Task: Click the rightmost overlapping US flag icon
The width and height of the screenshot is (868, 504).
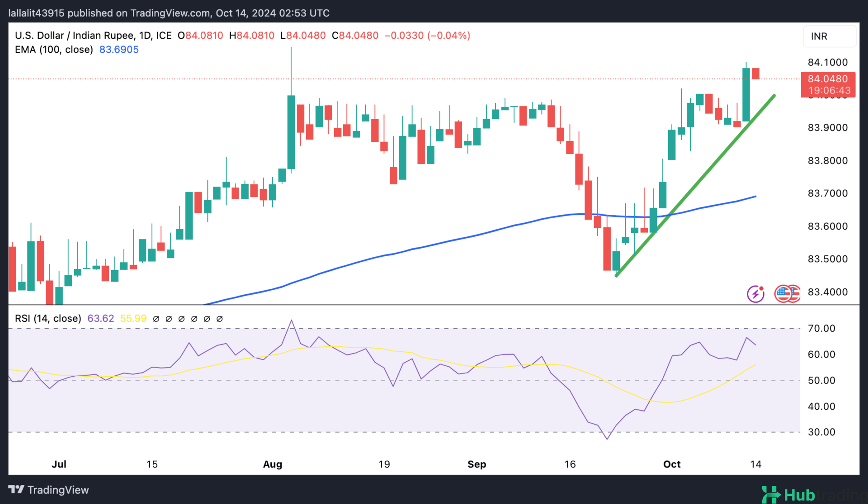Action: [x=796, y=294]
